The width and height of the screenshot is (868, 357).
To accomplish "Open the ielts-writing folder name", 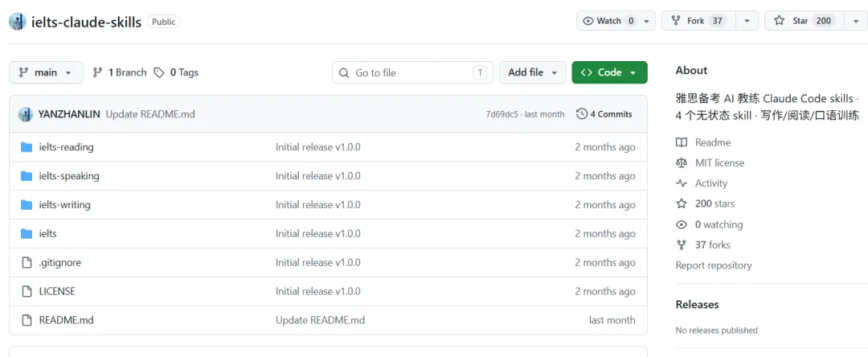I will click(65, 205).
